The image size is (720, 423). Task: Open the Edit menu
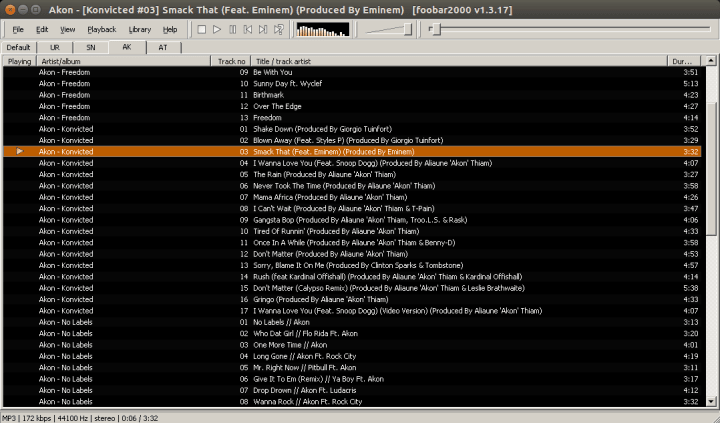click(x=42, y=29)
